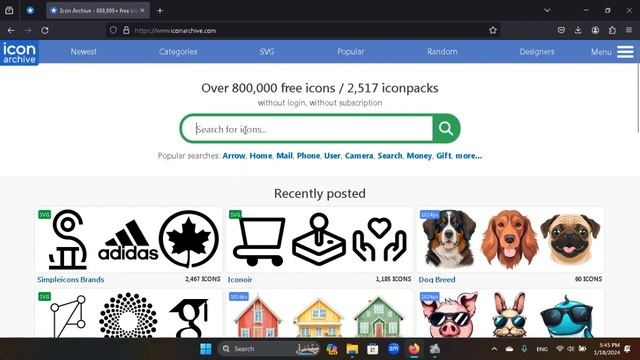The width and height of the screenshot is (640, 360).
Task: Open a new browser tab
Action: point(160,11)
